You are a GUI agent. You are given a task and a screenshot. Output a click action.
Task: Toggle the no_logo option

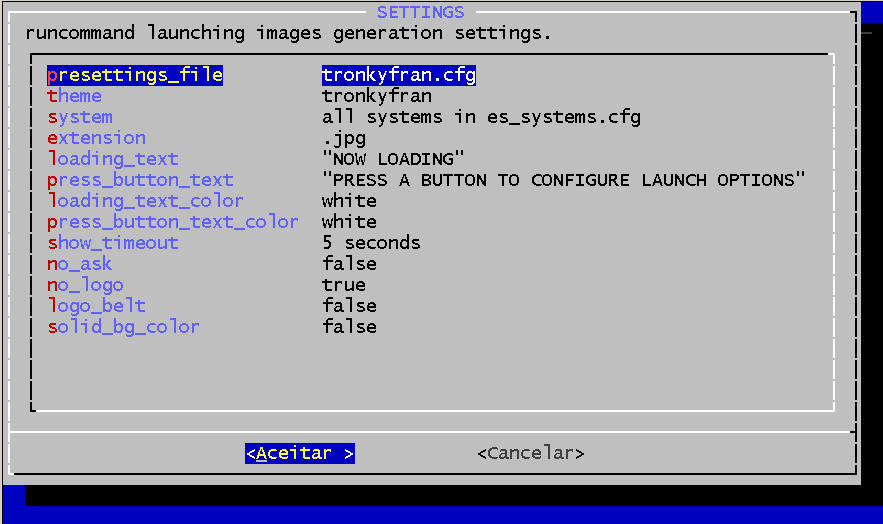(x=86, y=285)
